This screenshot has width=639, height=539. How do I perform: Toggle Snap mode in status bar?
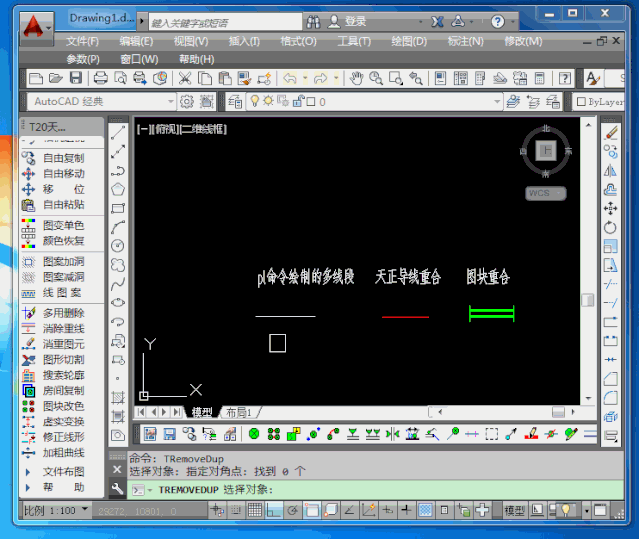(x=236, y=510)
